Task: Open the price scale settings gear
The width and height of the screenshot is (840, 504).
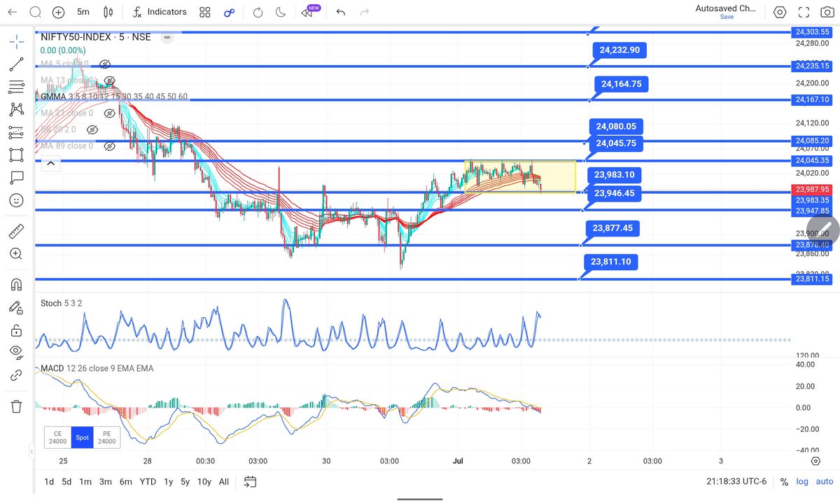Action: pos(816,461)
